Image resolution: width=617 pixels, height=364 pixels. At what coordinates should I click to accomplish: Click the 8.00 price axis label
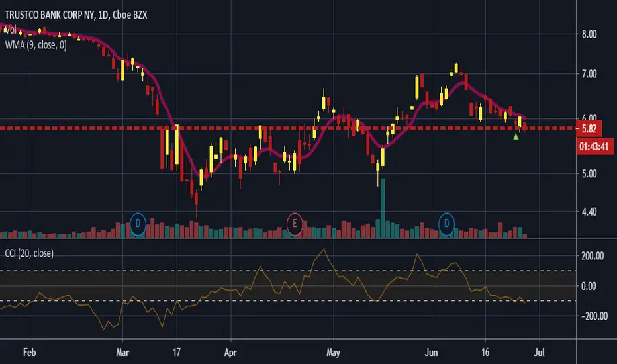coord(589,34)
